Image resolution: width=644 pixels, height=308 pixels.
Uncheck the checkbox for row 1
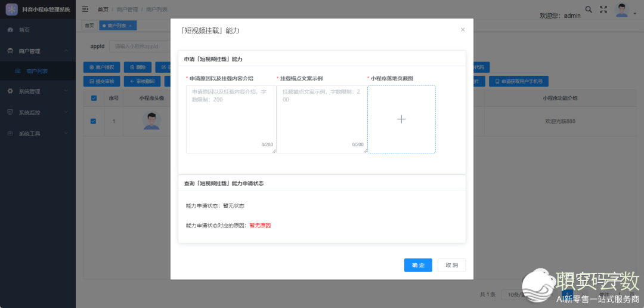[x=93, y=121]
